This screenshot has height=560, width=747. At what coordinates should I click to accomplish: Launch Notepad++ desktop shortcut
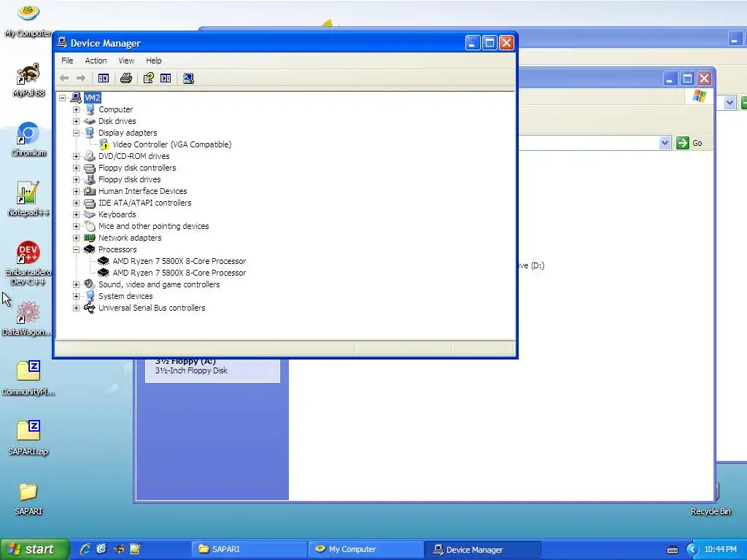point(28,199)
